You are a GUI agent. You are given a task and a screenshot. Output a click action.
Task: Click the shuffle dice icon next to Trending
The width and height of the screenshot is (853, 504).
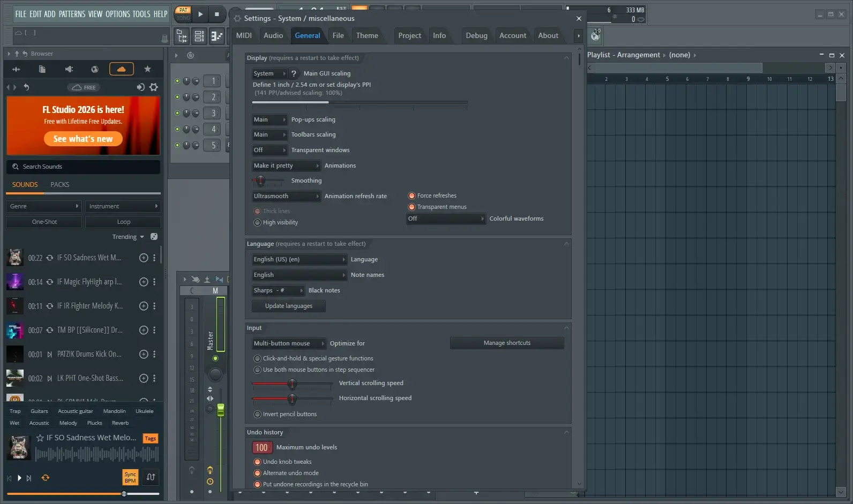154,237
